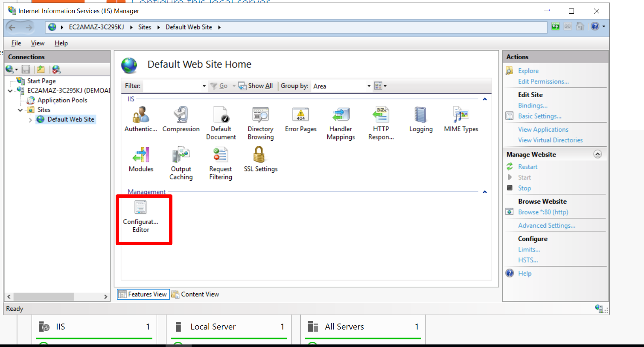Click the back navigation arrow
This screenshot has width=644, height=347.
click(x=12, y=28)
